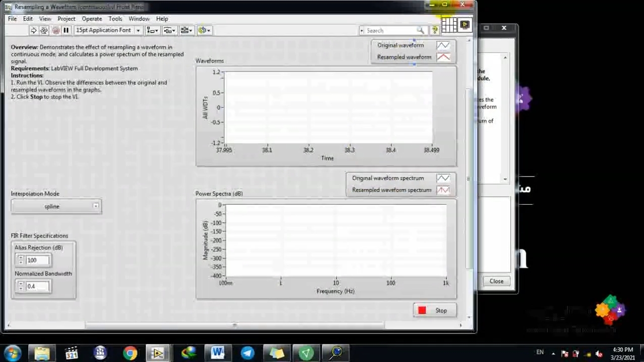The image size is (644, 362).
Task: Click the Pause toolbar button
Action: click(66, 31)
